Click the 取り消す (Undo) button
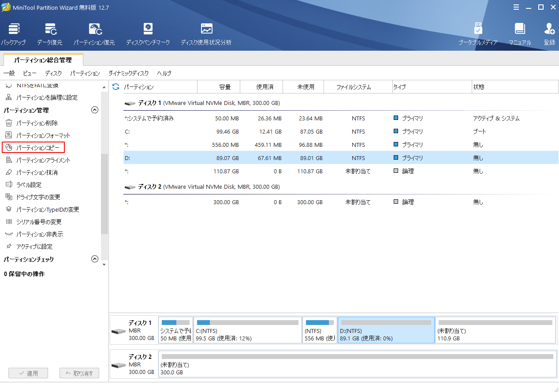Image resolution: width=559 pixels, height=392 pixels. [79, 373]
